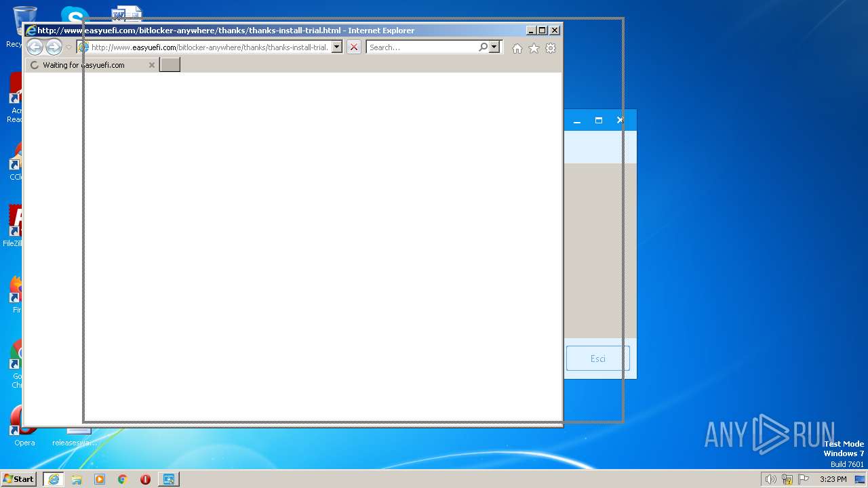This screenshot has height=488, width=868.
Task: Maximize the Internet Explorer window
Action: (x=542, y=30)
